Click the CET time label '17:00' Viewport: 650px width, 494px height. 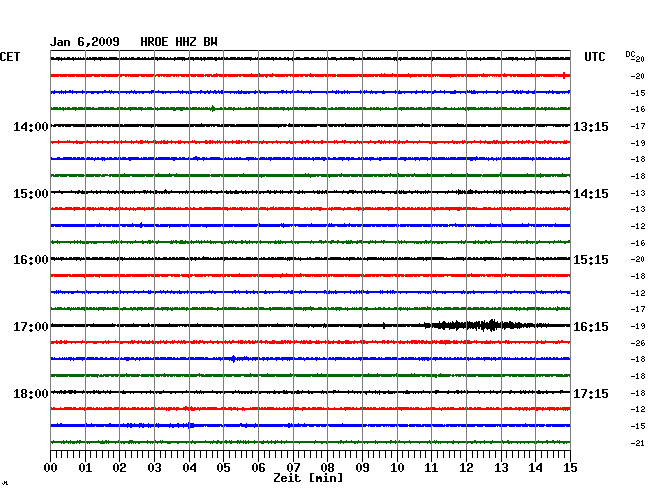click(31, 327)
